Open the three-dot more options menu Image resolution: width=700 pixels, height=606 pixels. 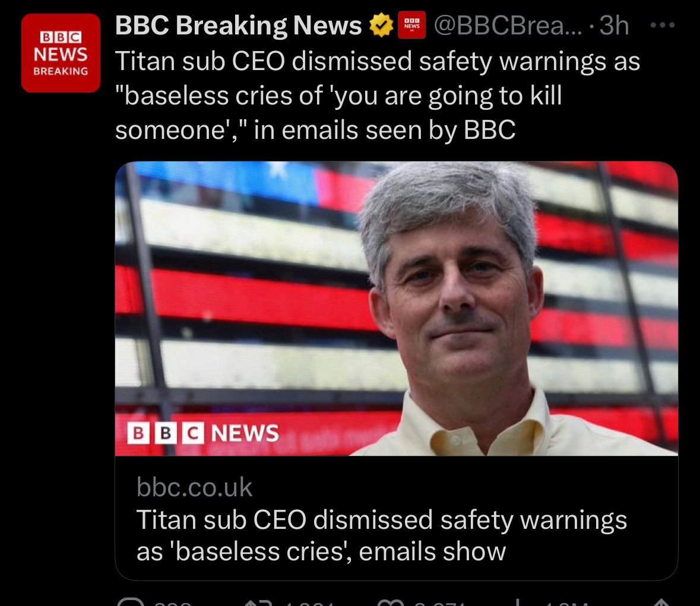click(x=663, y=26)
